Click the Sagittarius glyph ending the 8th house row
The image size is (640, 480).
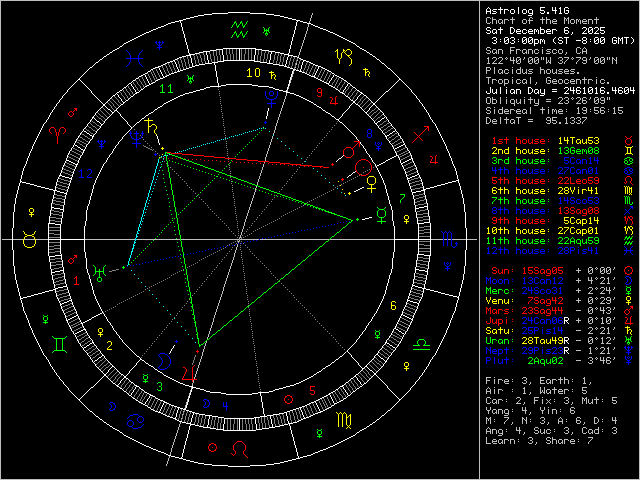coord(628,211)
